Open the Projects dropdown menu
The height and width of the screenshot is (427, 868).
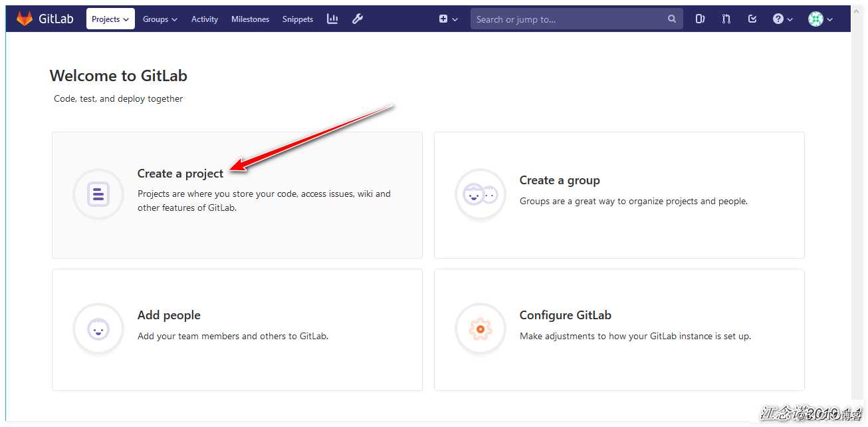[110, 19]
